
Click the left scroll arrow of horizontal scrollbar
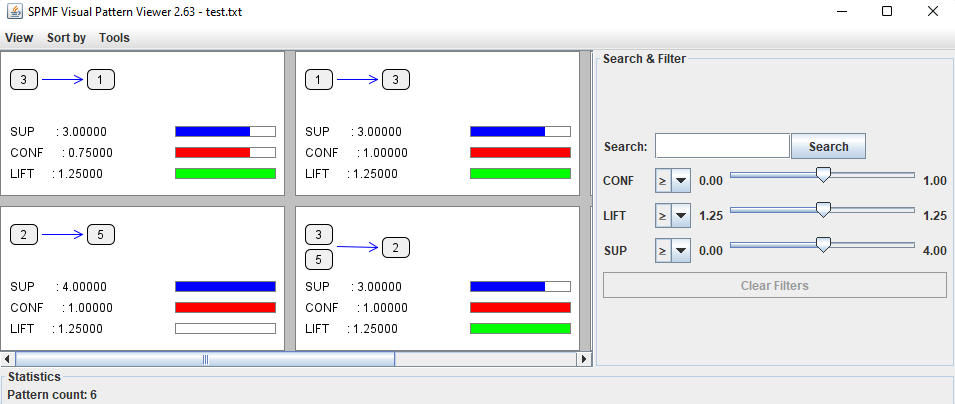[x=7, y=359]
